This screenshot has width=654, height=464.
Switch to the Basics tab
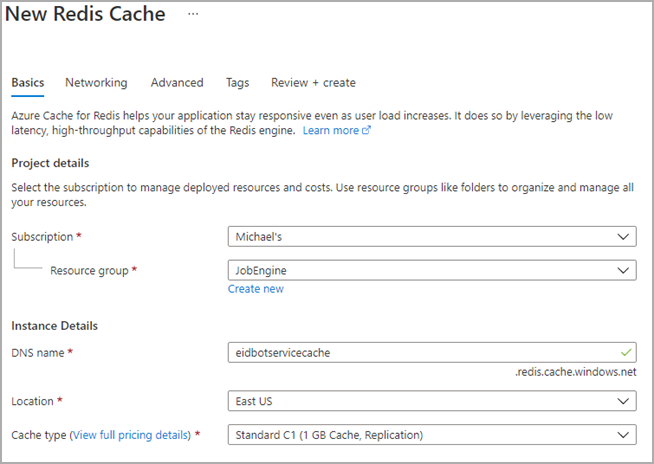(x=28, y=83)
